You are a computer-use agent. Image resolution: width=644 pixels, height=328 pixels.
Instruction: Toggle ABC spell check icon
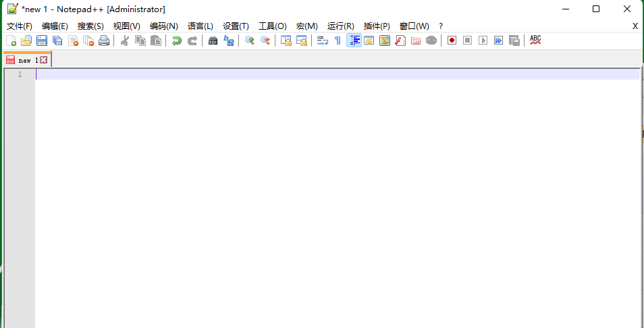click(x=535, y=40)
